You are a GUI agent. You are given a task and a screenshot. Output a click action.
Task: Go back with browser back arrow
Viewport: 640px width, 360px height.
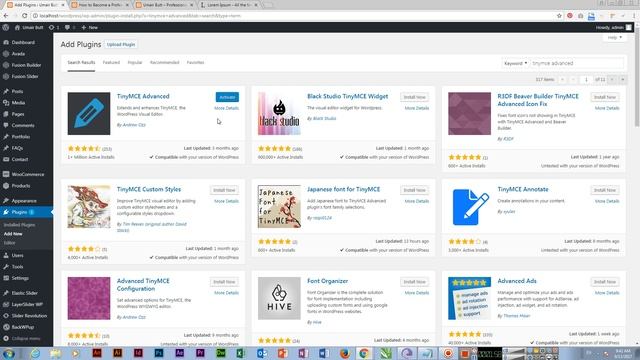(x=6, y=16)
